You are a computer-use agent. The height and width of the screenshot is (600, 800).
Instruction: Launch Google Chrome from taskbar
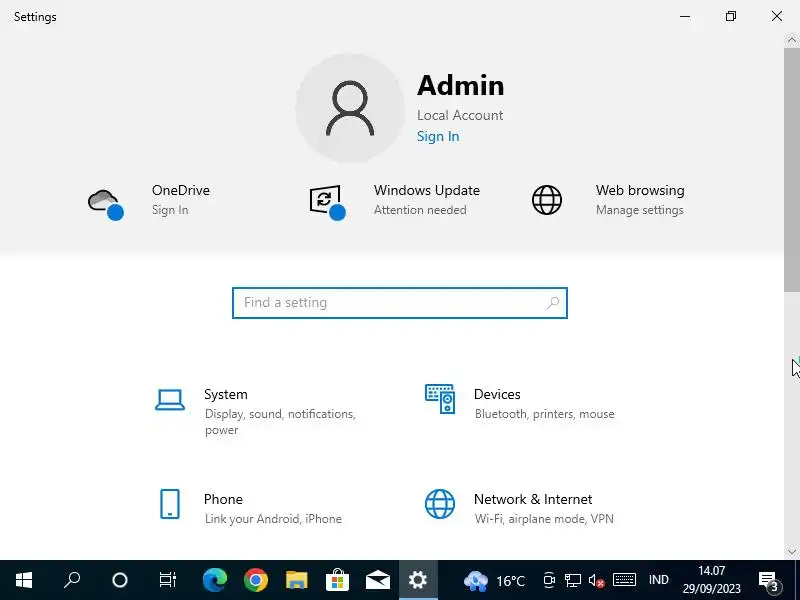click(256, 580)
